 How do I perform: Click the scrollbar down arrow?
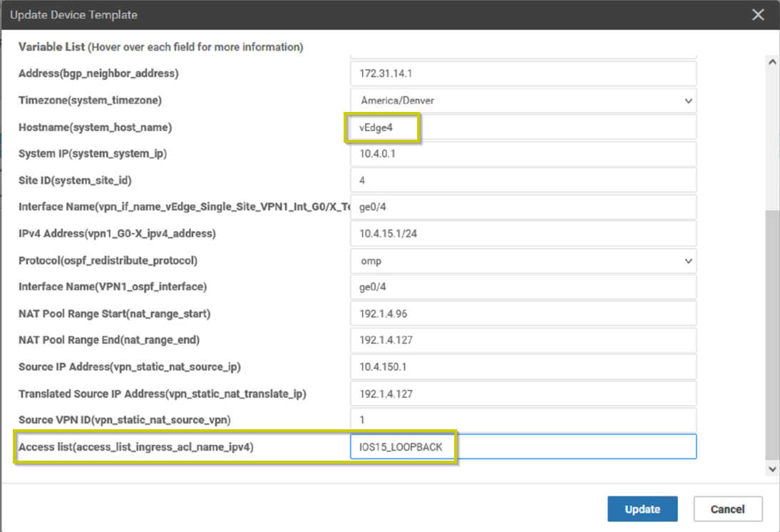(772, 469)
